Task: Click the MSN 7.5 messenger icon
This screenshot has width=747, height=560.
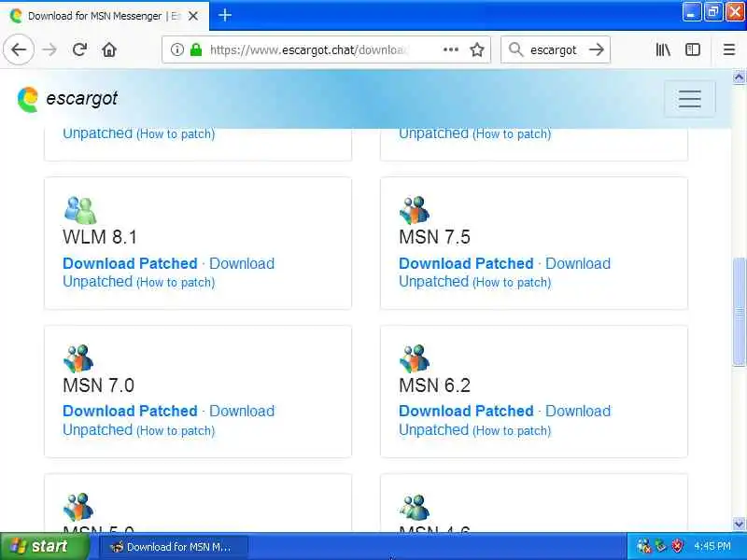Action: [x=415, y=210]
